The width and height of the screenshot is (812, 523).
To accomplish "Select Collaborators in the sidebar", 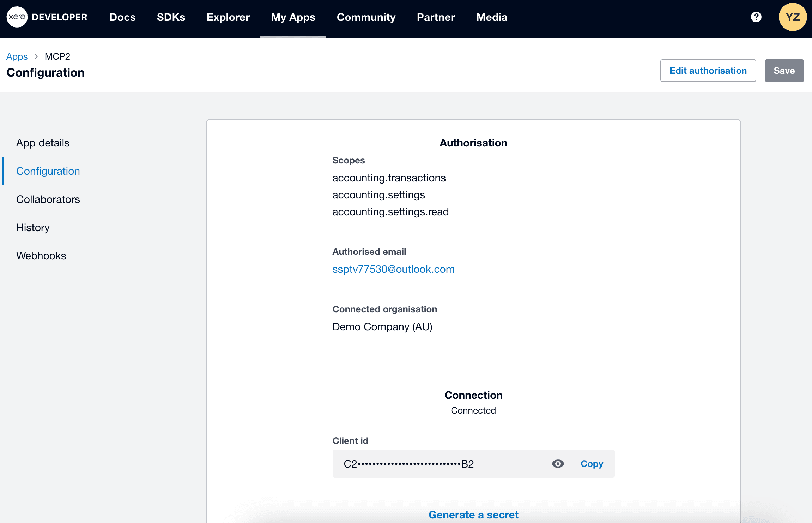I will click(48, 199).
